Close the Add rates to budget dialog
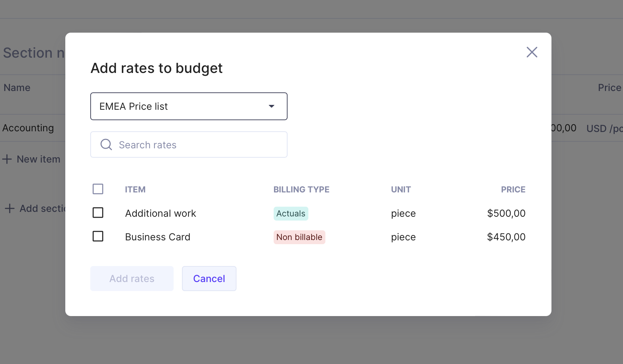This screenshot has width=623, height=364. (x=532, y=52)
